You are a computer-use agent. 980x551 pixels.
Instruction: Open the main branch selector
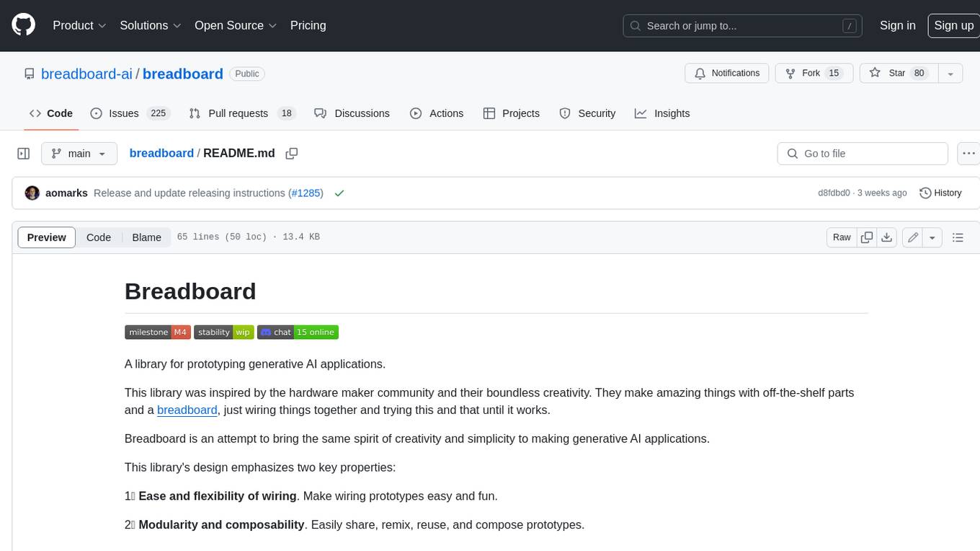(79, 154)
